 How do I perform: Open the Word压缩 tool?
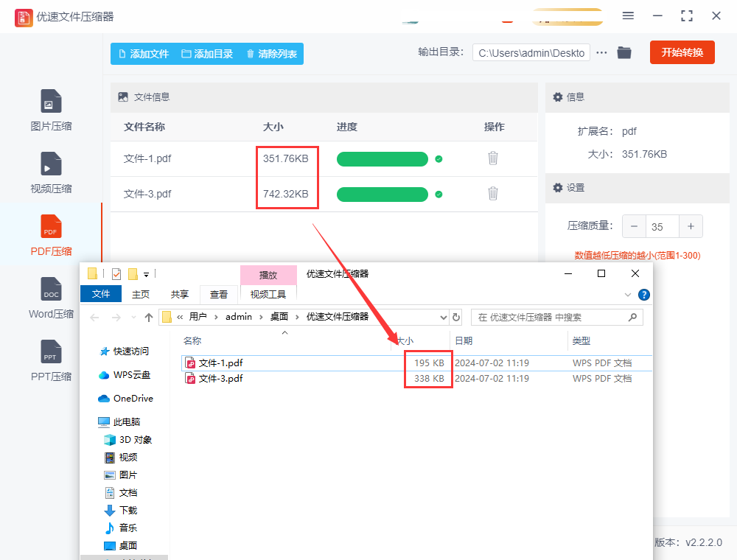(51, 298)
